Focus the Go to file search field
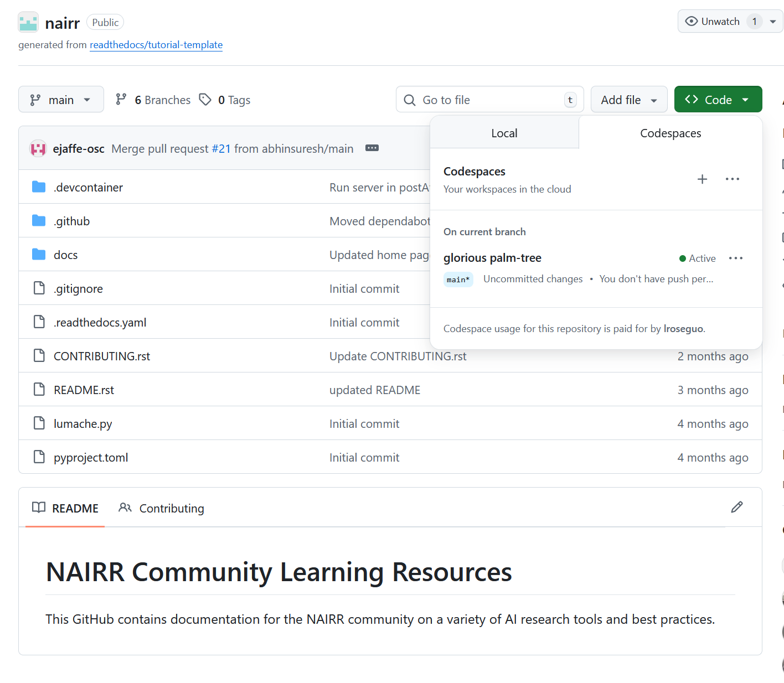784x683 pixels. (490, 100)
